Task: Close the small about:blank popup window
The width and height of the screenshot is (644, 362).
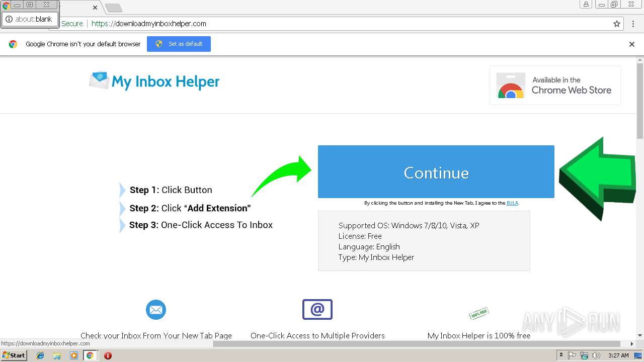Action: (47, 5)
